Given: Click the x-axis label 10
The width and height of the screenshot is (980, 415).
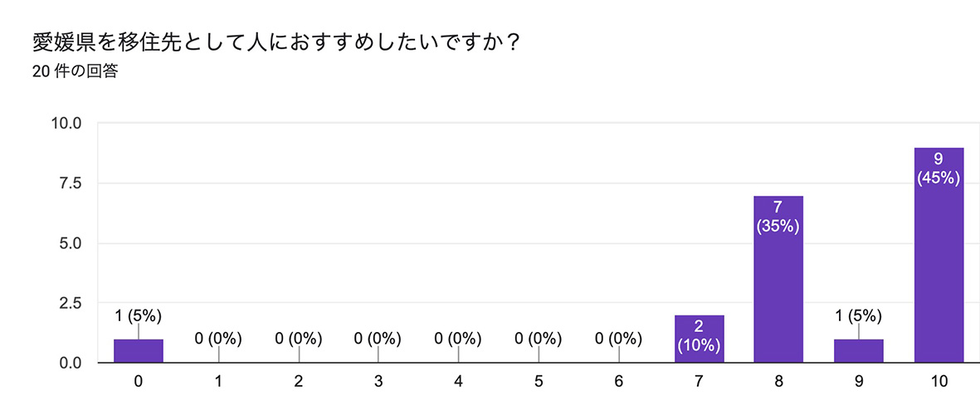Looking at the screenshot, I should pos(939,381).
